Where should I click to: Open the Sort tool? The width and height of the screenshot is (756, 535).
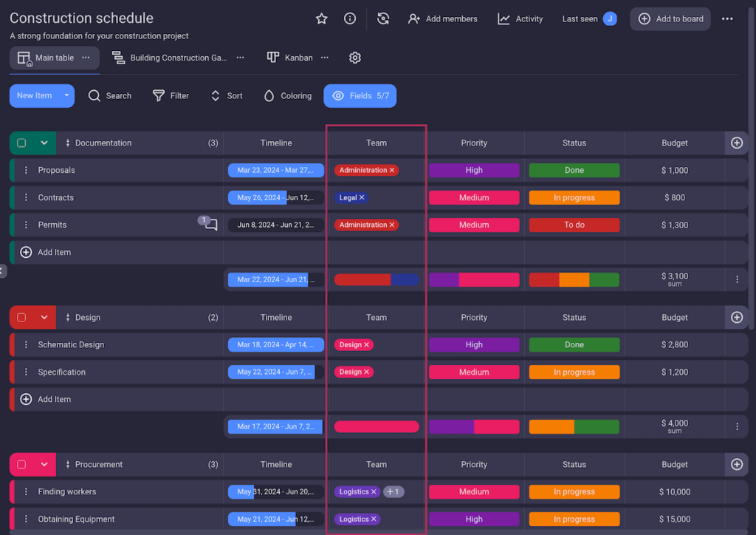pos(226,95)
